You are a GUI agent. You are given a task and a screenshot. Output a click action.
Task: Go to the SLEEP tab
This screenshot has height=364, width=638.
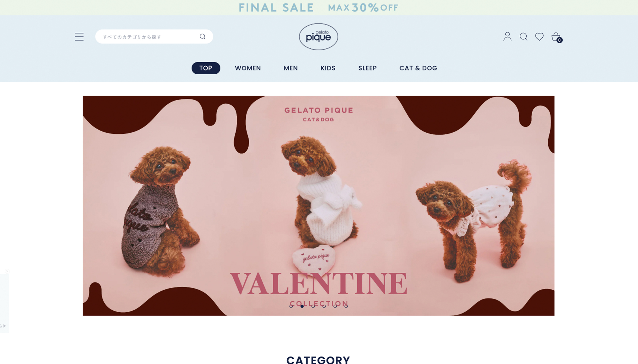click(x=367, y=68)
